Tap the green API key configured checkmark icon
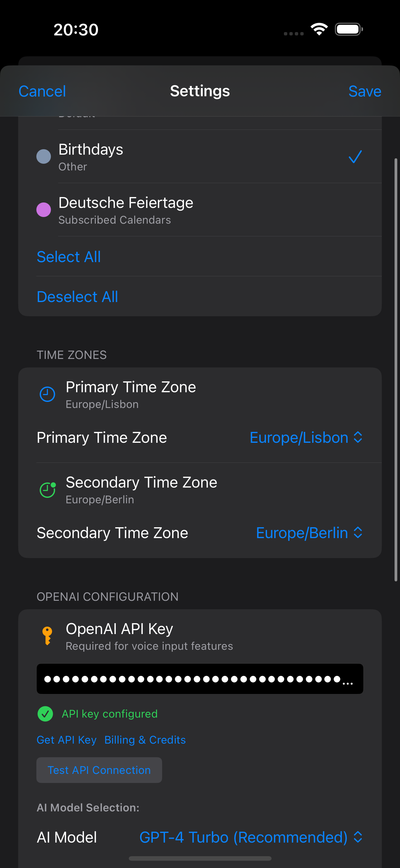 point(45,714)
